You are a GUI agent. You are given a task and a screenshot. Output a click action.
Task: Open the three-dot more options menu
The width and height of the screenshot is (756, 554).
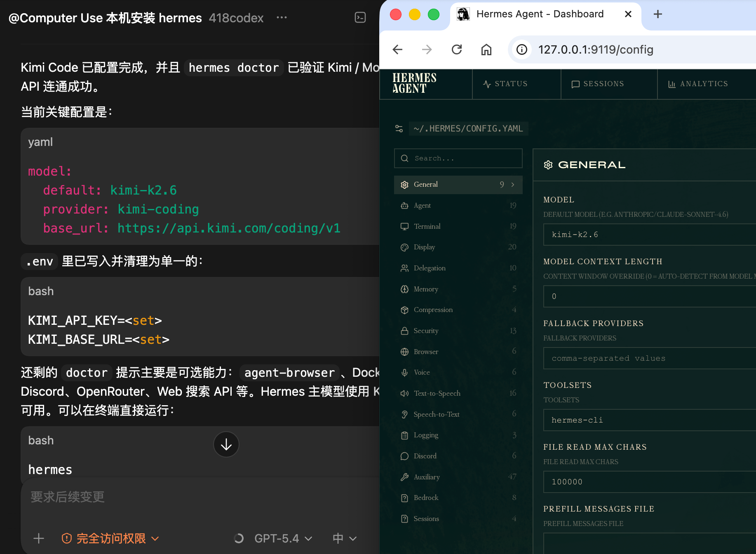pos(282,17)
